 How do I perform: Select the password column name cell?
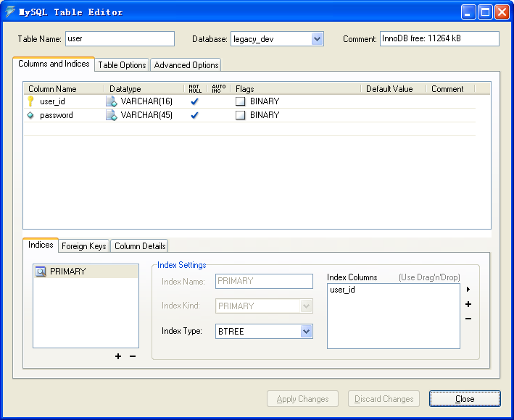tap(57, 115)
